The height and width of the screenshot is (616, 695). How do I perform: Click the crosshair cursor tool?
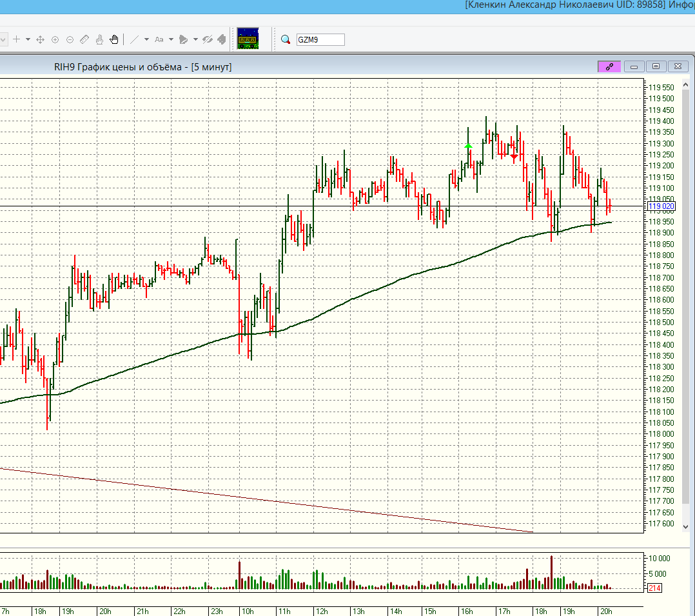17,40
